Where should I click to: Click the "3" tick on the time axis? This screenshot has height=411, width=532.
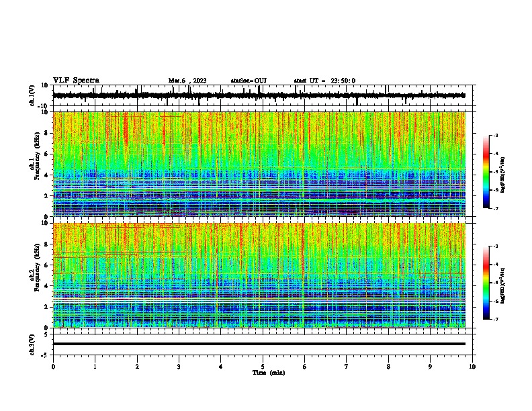(x=179, y=367)
